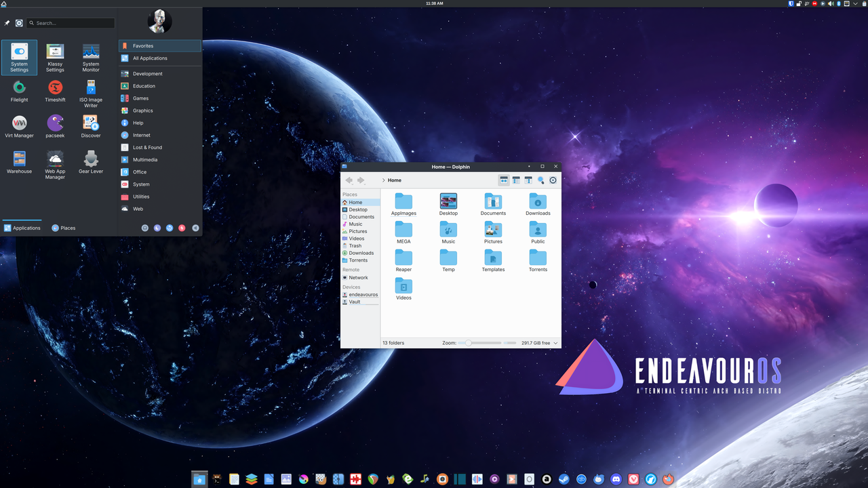Click the red shutdown icon in launcher
This screenshot has height=488, width=868.
pyautogui.click(x=182, y=228)
